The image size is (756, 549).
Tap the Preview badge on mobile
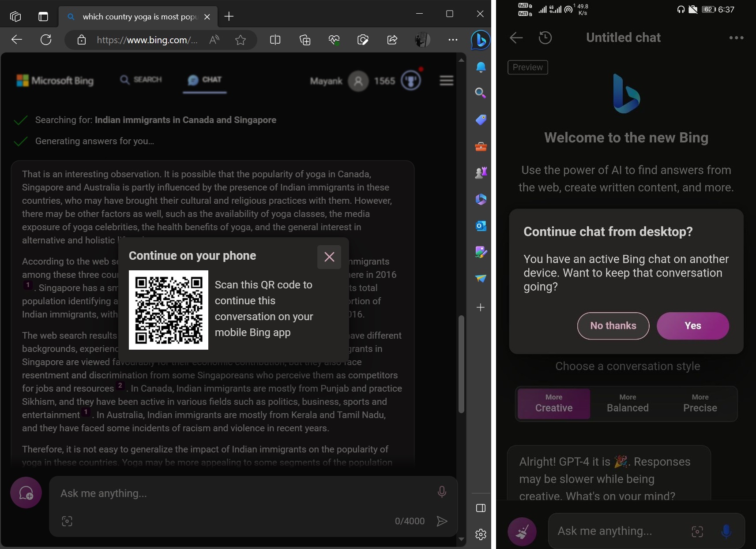pos(528,67)
